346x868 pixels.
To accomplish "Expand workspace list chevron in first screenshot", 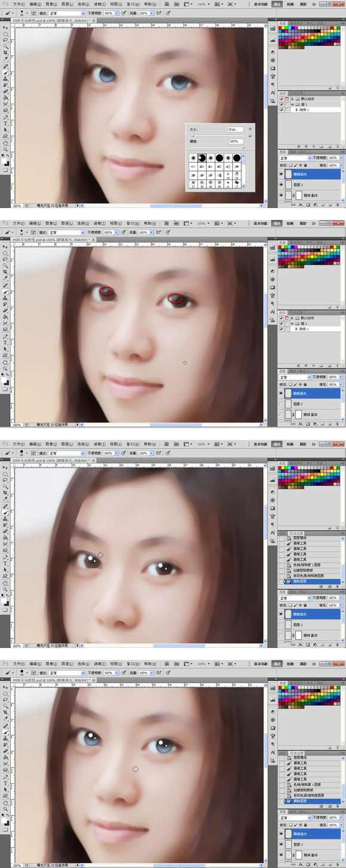I will coord(314,4).
